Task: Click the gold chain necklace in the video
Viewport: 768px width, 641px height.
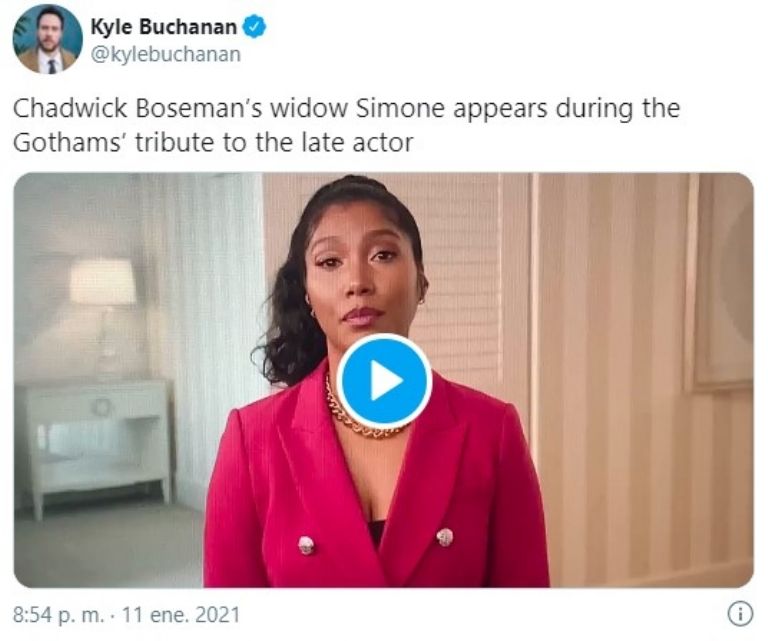Action: coord(362,414)
